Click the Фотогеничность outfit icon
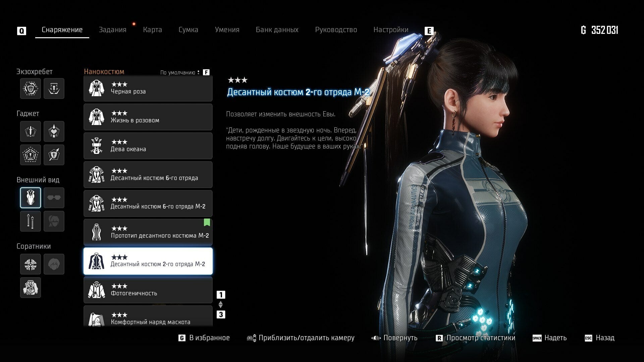This screenshot has width=644, height=362. coord(97,290)
